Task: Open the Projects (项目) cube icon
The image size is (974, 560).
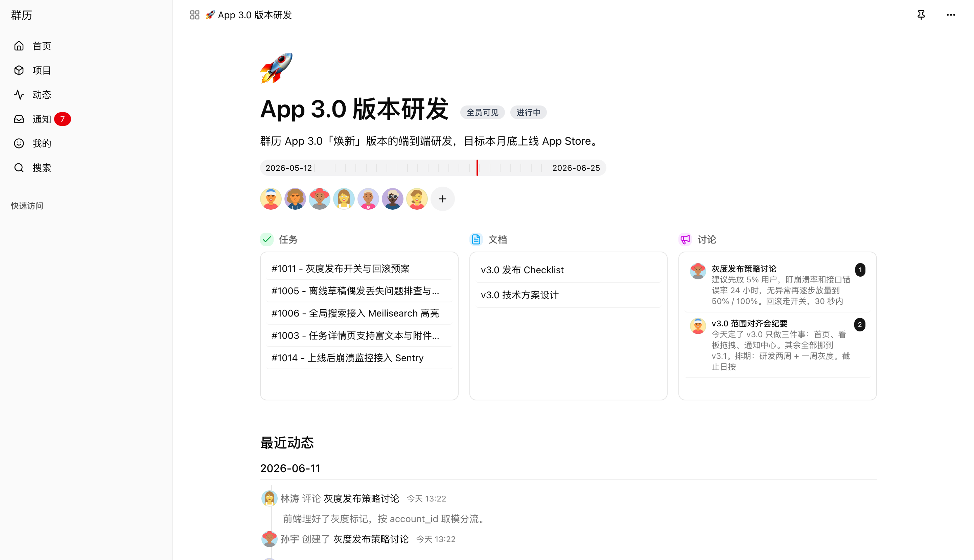Action: 19,70
